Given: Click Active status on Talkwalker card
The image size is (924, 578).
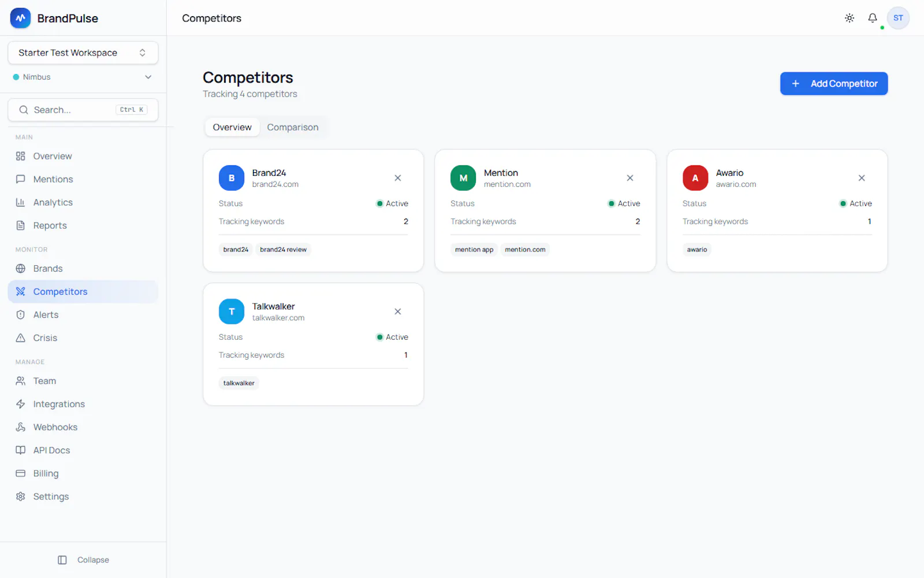Looking at the screenshot, I should click(392, 337).
